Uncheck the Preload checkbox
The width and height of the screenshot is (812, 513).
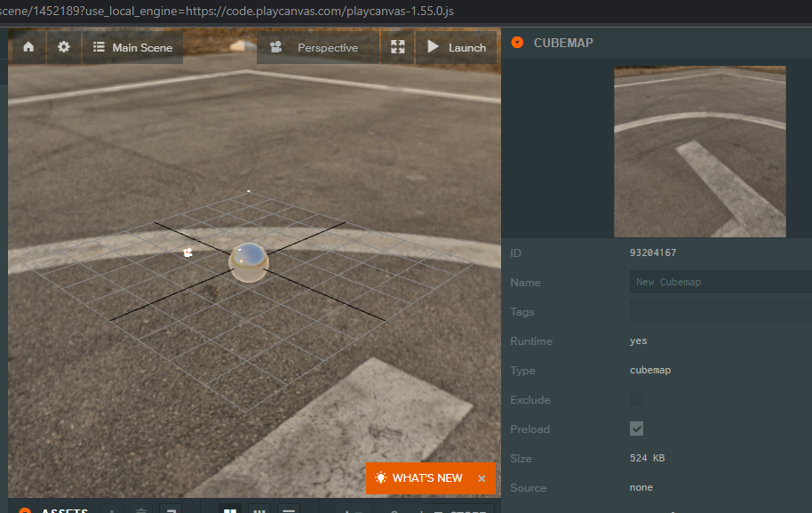click(x=636, y=429)
